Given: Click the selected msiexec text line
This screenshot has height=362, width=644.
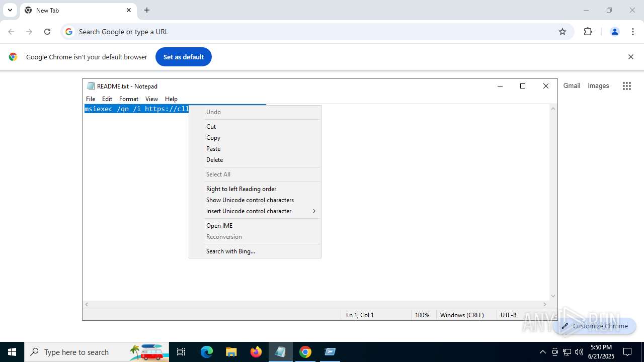Looking at the screenshot, I should 136,109.
